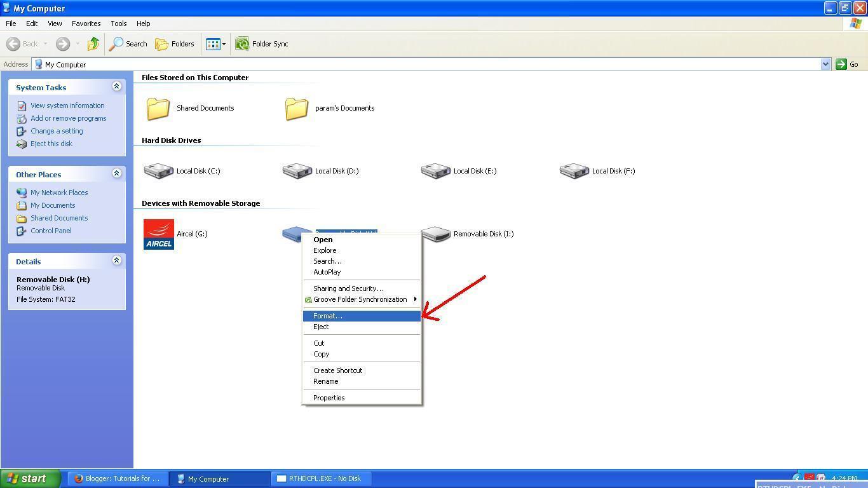This screenshot has height=488, width=868.
Task: Click View system information link
Action: (67, 105)
